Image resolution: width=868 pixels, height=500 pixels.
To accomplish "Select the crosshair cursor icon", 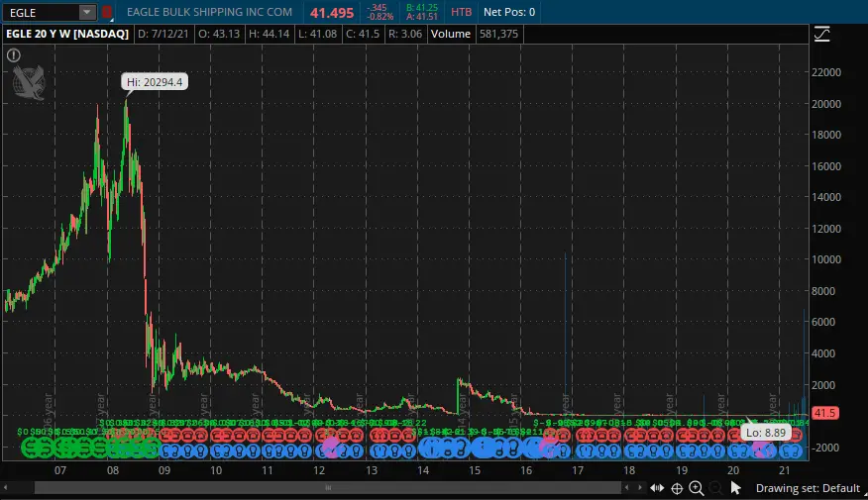I will point(677,488).
